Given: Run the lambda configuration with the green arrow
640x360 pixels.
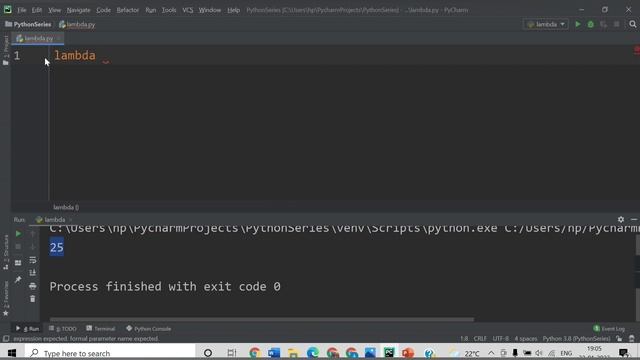Looking at the screenshot, I should point(578,24).
